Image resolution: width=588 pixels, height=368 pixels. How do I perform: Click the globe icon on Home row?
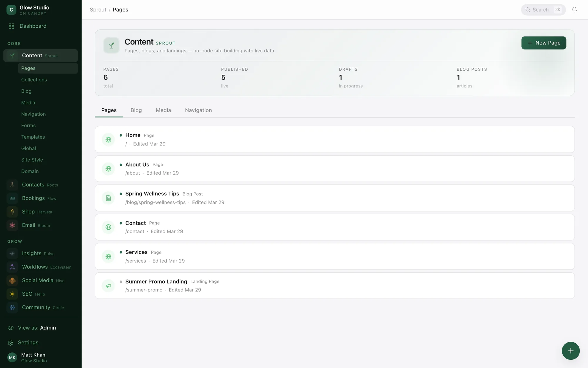pyautogui.click(x=108, y=140)
